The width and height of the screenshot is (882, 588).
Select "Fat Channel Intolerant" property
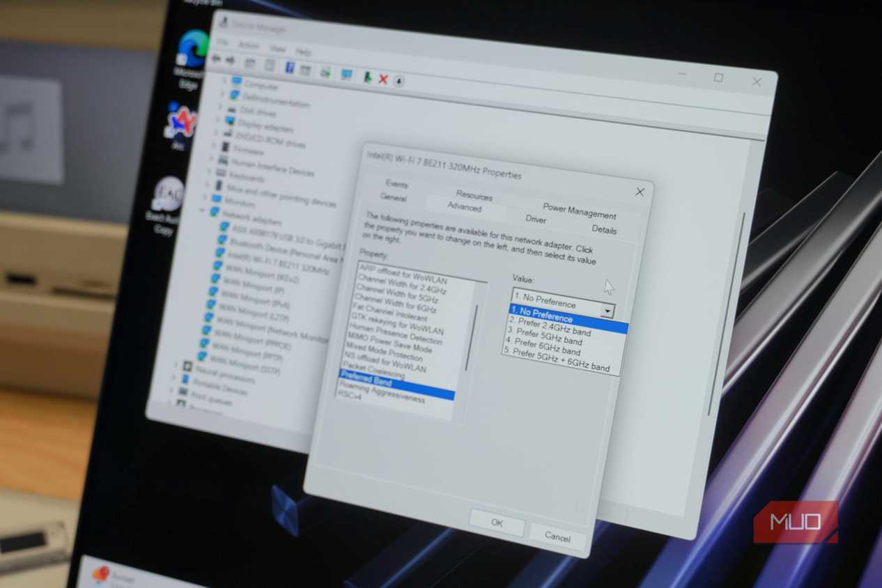click(x=389, y=311)
